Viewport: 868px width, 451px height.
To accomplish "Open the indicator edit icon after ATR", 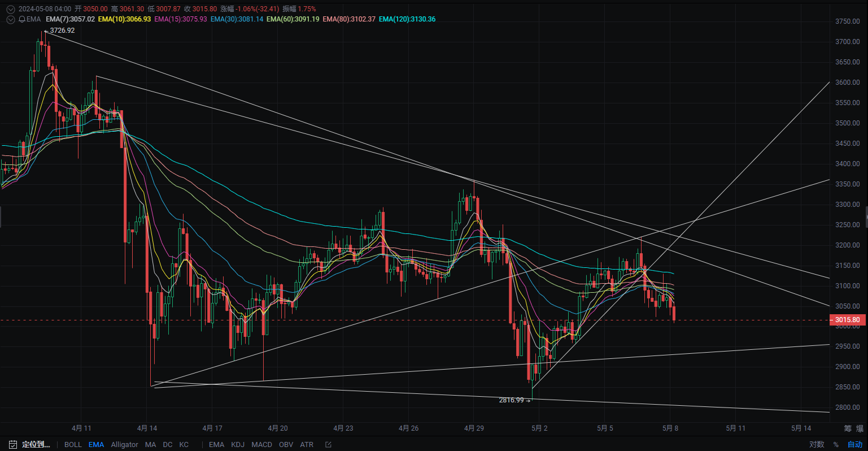I will 328,445.
